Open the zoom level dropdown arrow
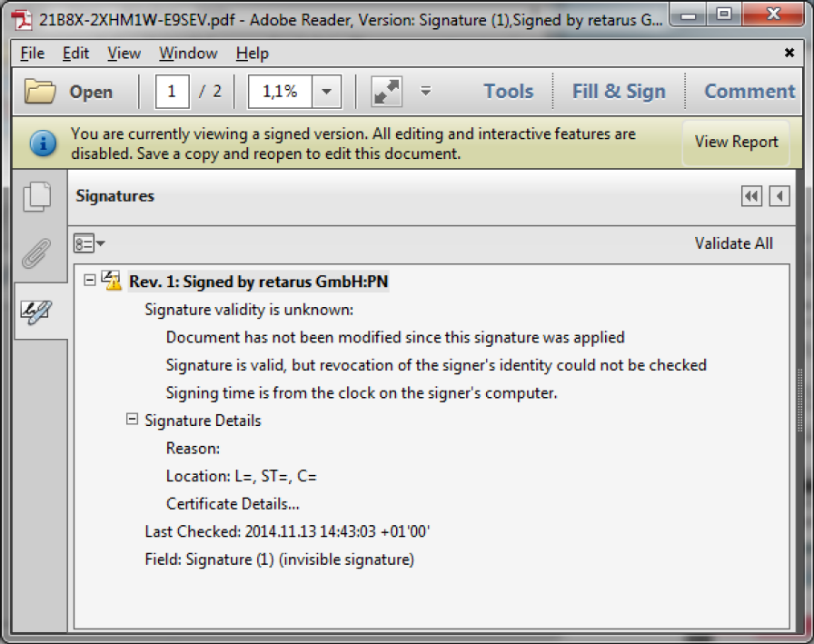The width and height of the screenshot is (814, 644). pos(326,92)
